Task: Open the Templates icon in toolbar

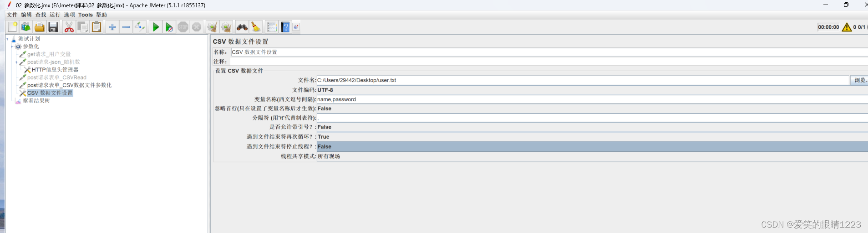Action: (26, 27)
